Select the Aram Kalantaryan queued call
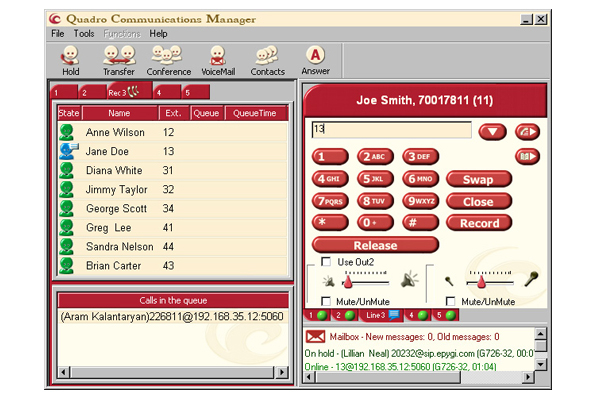 [172, 317]
